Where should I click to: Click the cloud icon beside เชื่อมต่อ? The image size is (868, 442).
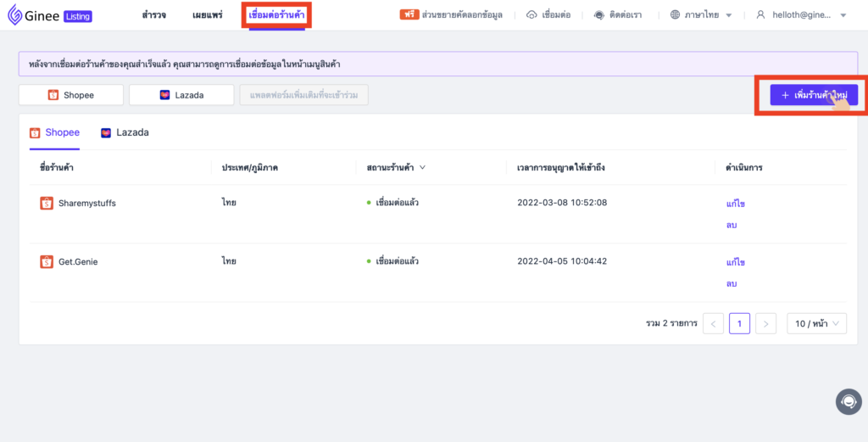pos(531,15)
